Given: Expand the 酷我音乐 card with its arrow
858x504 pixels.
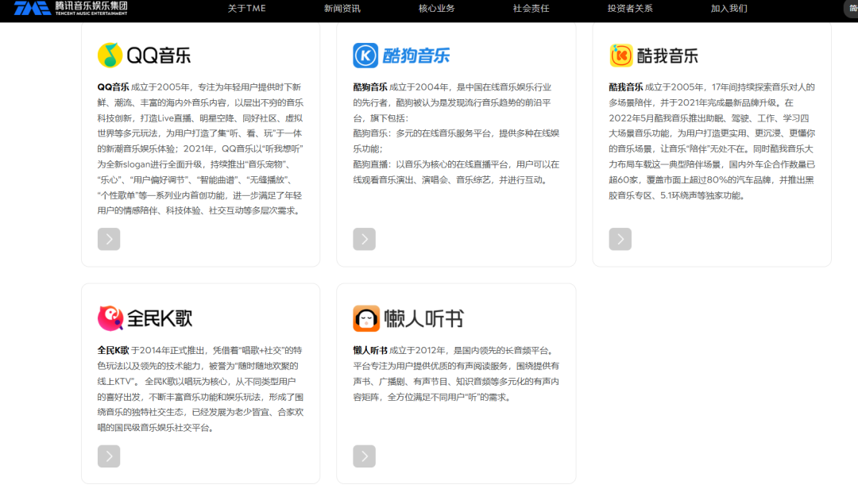Looking at the screenshot, I should (x=620, y=238).
